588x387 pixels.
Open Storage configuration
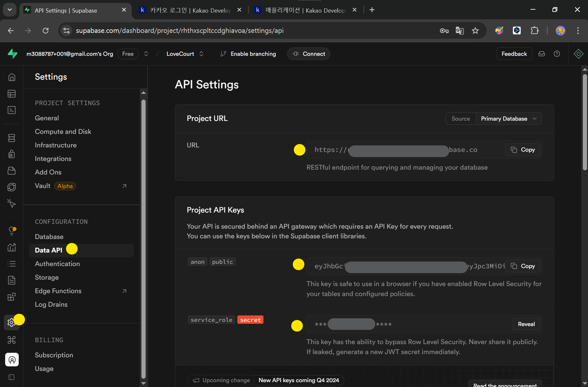click(x=47, y=277)
